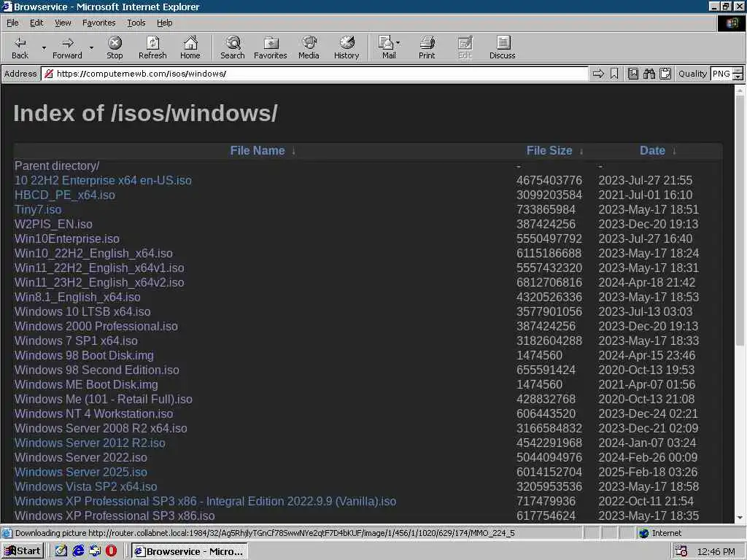Image resolution: width=747 pixels, height=560 pixels.
Task: Click the system tray calendar icon
Action: [681, 551]
